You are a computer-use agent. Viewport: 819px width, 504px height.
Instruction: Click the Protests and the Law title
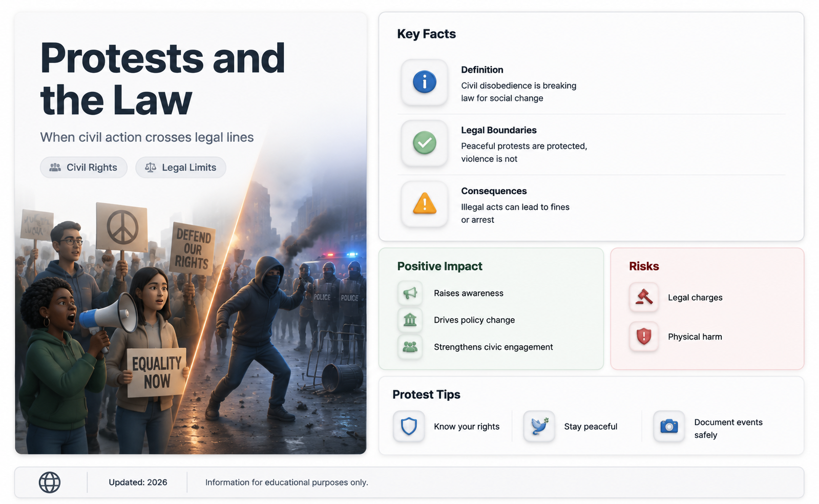click(162, 79)
